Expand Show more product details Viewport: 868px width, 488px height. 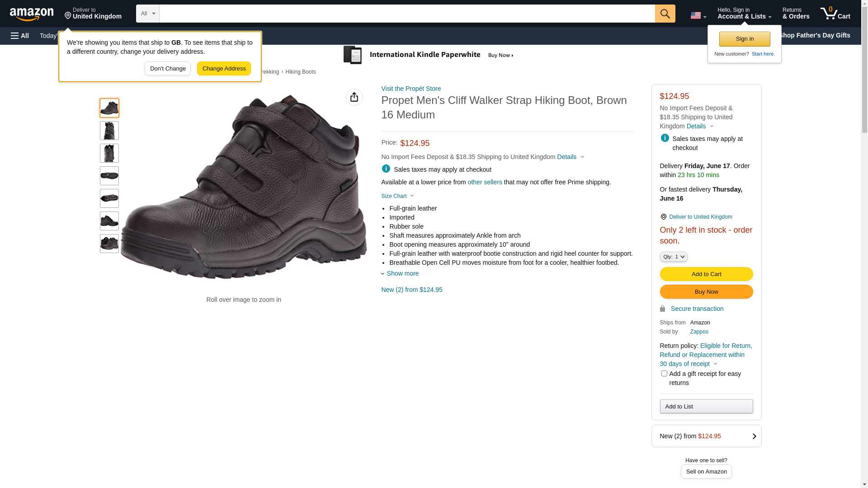tap(402, 273)
